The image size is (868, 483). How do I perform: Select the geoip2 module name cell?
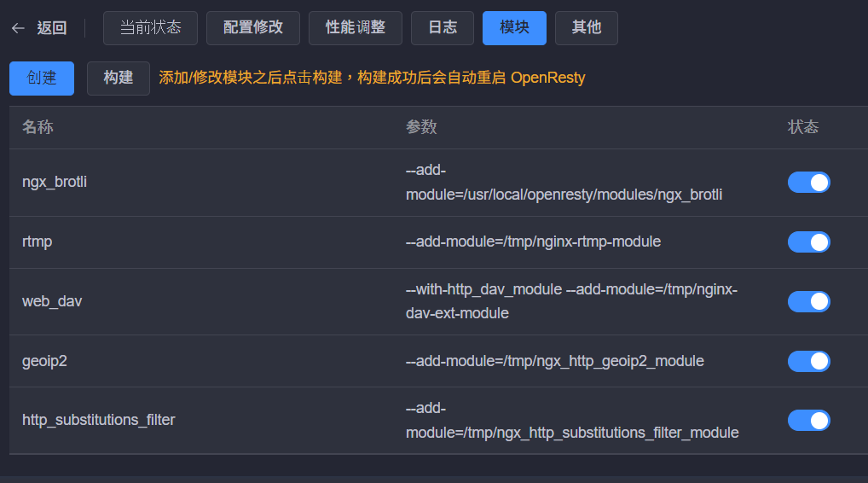[x=44, y=361]
